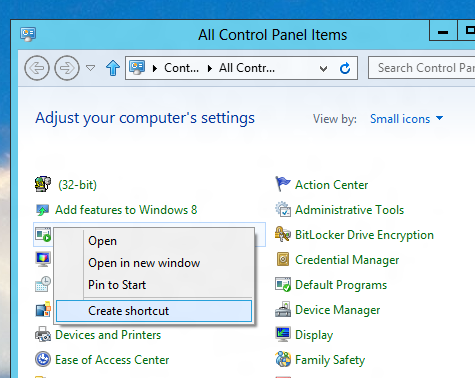475x378 pixels.
Task: Open the address bar history dropdown
Action: click(323, 69)
